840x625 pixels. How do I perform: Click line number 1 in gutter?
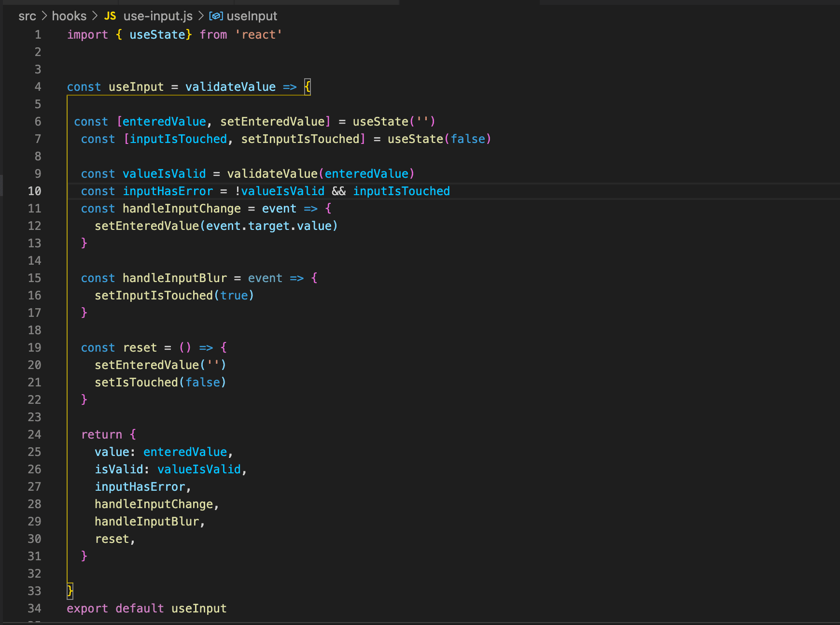[x=38, y=35]
